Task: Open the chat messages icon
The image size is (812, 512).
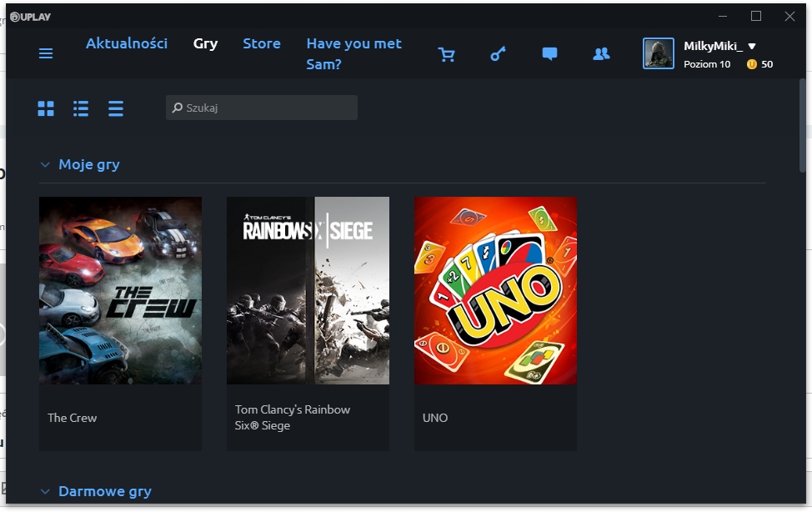Action: coord(549,54)
